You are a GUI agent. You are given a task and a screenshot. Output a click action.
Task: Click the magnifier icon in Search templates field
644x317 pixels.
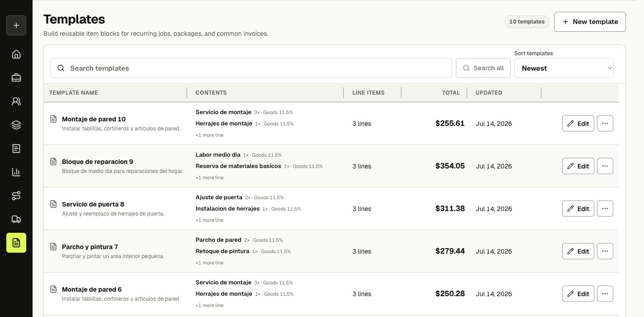tap(61, 68)
